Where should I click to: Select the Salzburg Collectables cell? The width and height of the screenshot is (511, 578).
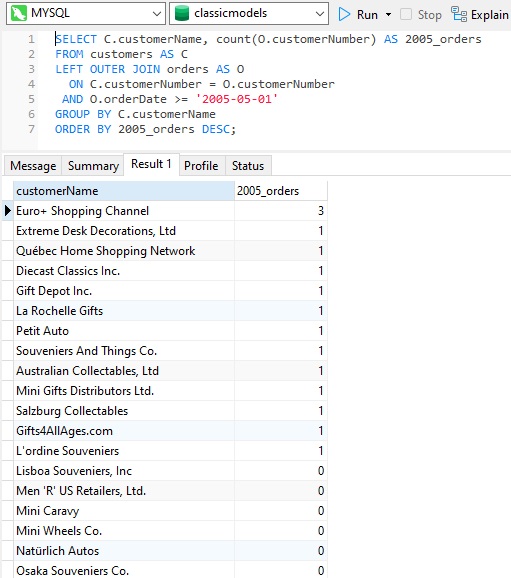tap(124, 411)
